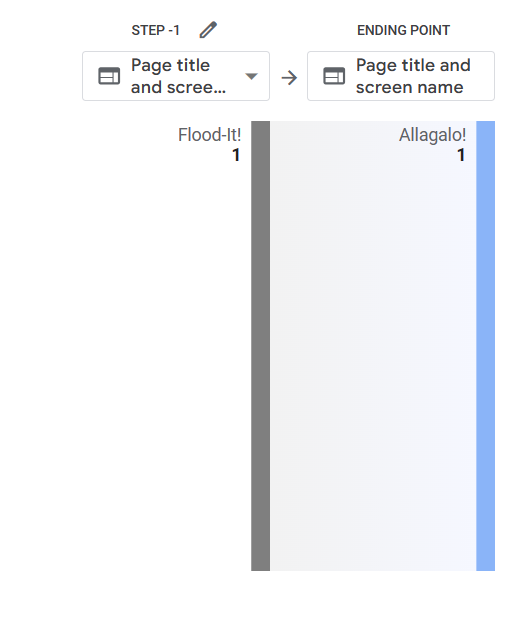Select the blue Allagalo! node bar
The height and width of the screenshot is (639, 515).
(x=486, y=346)
